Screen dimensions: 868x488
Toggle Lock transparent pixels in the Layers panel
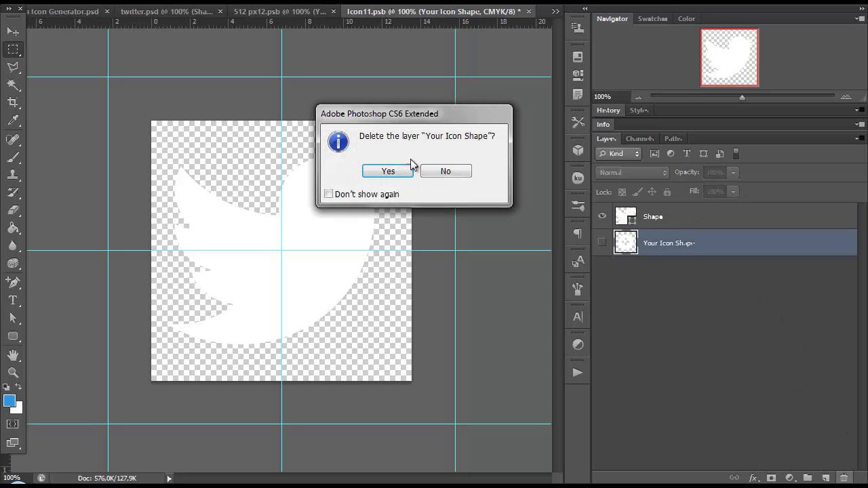point(622,192)
